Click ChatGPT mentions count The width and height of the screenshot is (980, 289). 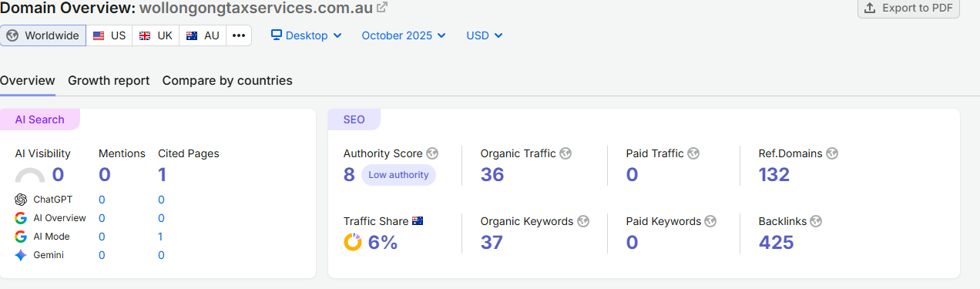click(102, 200)
